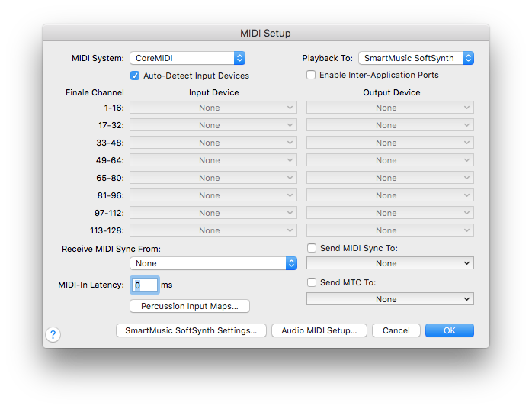Choose output device for channels 113-128
The width and height of the screenshot is (532, 409).
[x=389, y=230]
